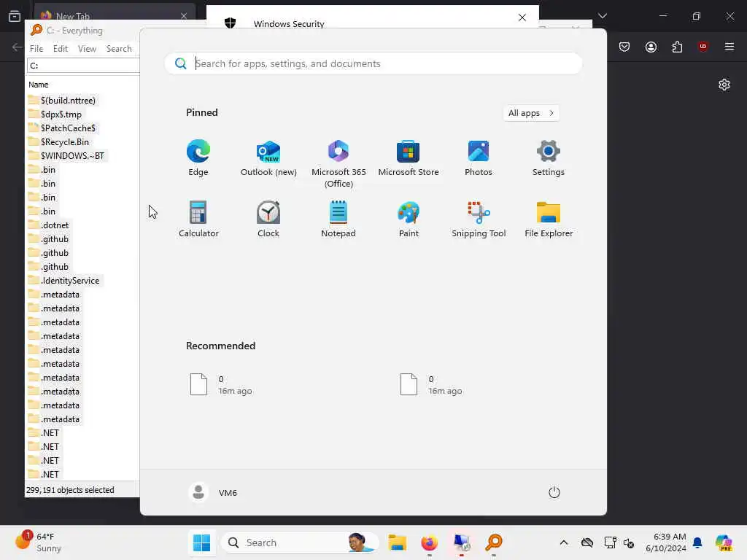This screenshot has height=560, width=747.
Task: Click the power button in Start menu
Action: coord(554,492)
